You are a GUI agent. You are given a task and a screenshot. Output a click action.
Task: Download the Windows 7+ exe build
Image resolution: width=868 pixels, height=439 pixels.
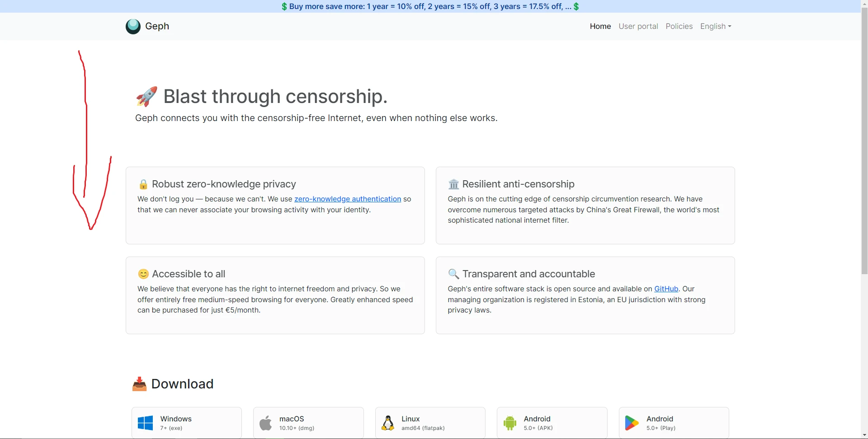[x=187, y=423]
